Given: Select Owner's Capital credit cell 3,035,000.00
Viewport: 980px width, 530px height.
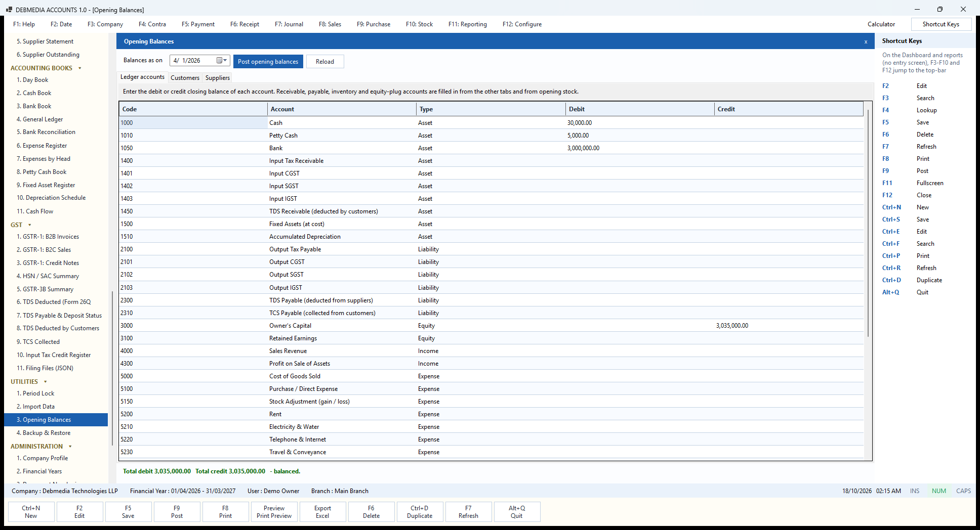Looking at the screenshot, I should coord(789,326).
